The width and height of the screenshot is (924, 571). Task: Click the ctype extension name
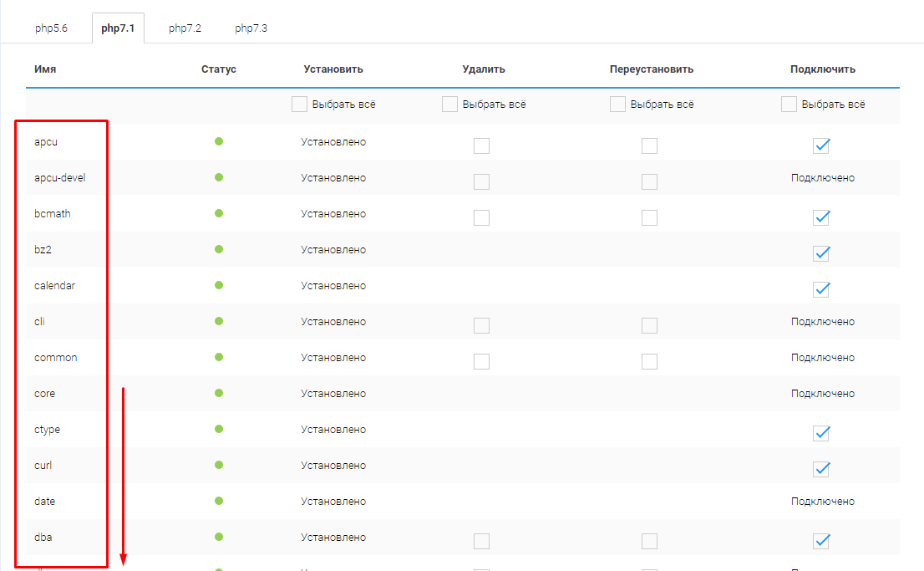pyautogui.click(x=47, y=430)
